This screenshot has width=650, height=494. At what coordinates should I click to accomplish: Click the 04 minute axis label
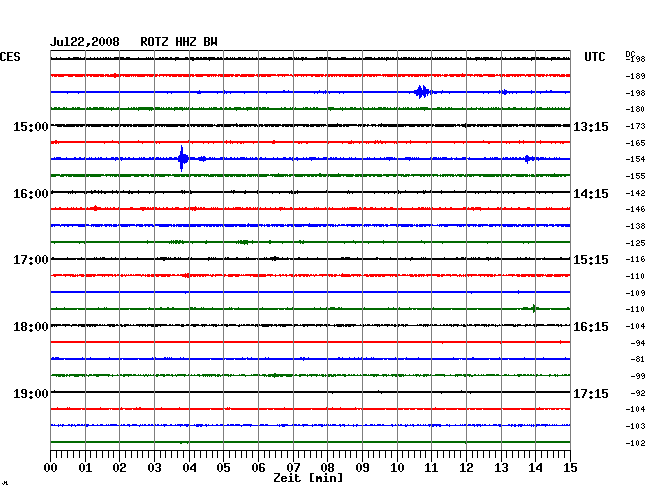[x=189, y=468]
